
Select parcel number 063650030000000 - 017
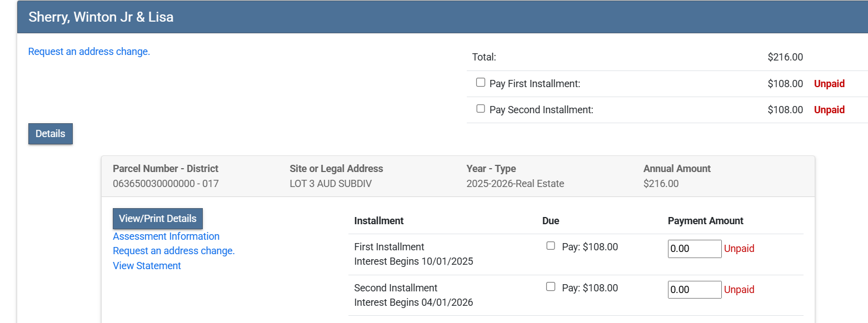(166, 184)
